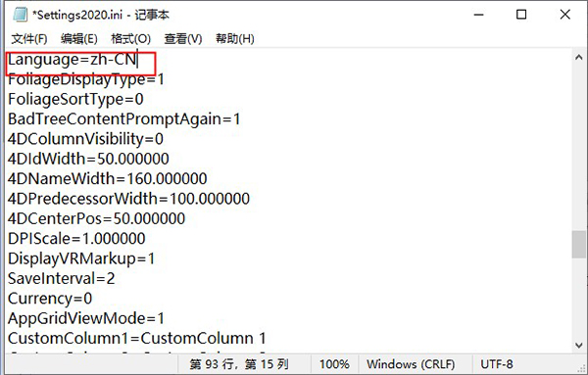Screen dimensions: 588x375
Task: Place cursor in Language=zh-CN line
Action: point(73,60)
